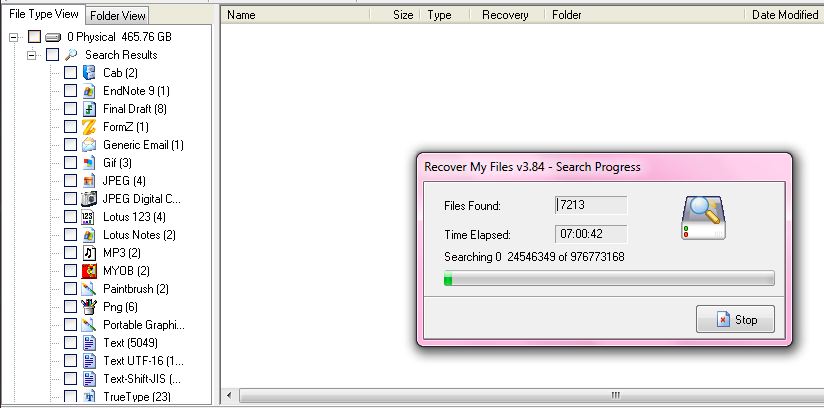Stop the file search
Screen dimensions: 824x408
point(735,319)
